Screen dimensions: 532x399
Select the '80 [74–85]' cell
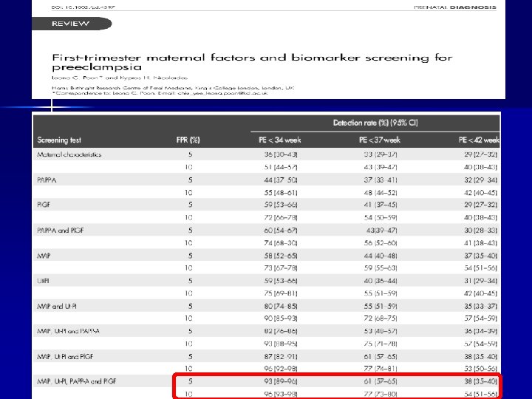(281, 307)
